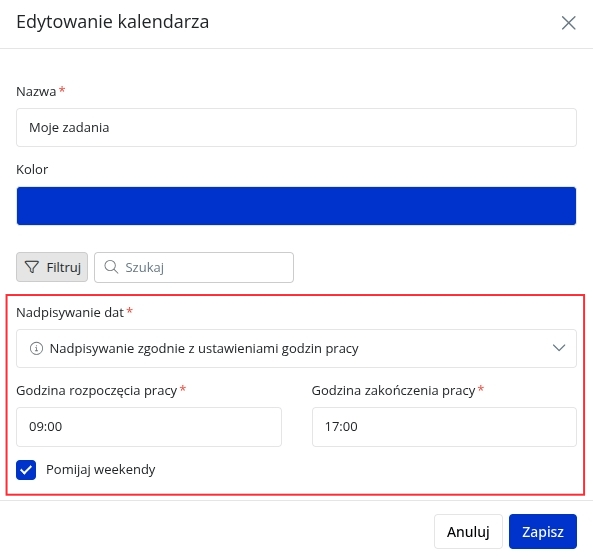This screenshot has height=557, width=593.
Task: Click the Godzina rozpoczęcia pracy label
Action: 97,391
